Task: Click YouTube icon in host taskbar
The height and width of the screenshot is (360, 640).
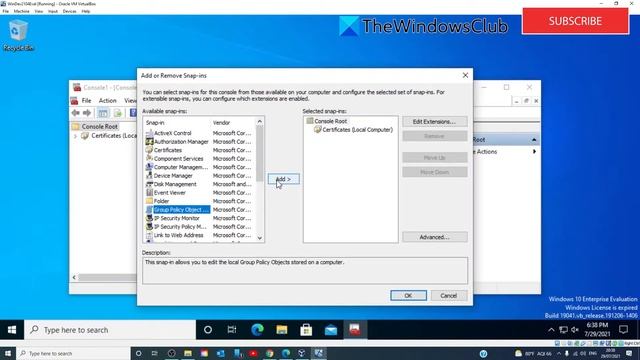Action: pos(253,353)
